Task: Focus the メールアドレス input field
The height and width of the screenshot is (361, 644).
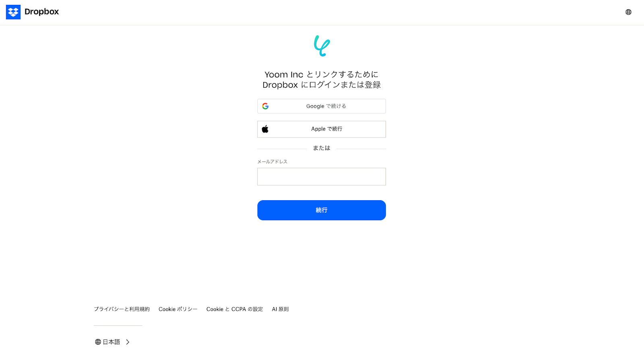Action: click(x=322, y=176)
